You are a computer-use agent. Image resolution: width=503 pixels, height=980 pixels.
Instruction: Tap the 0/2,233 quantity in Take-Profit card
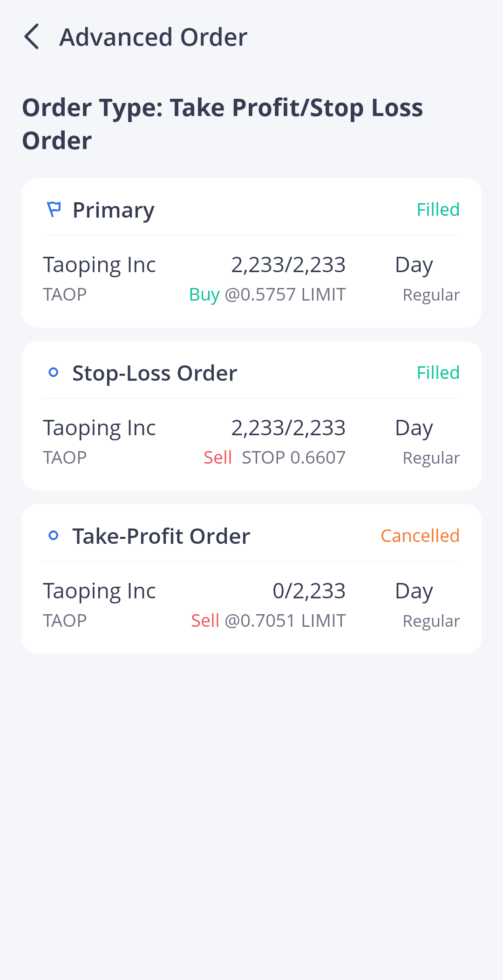click(x=309, y=591)
